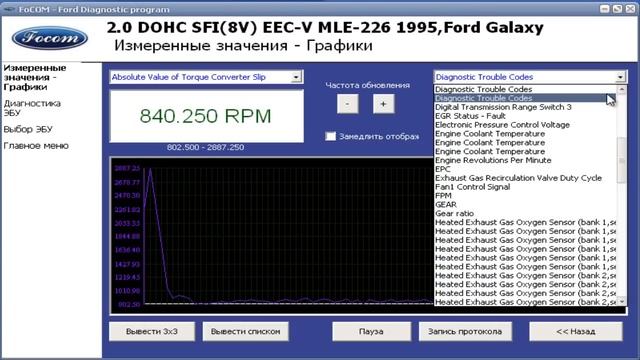Select the highlighted Diagnostic Trouble Codes list entry
The width and height of the screenshot is (640, 360).
(x=525, y=98)
